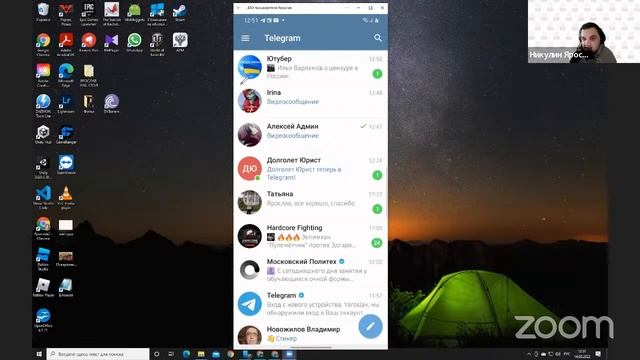Viewport: 640px width, 360px height.
Task: Open Lightroom desktop shortcut
Action: coord(66,104)
